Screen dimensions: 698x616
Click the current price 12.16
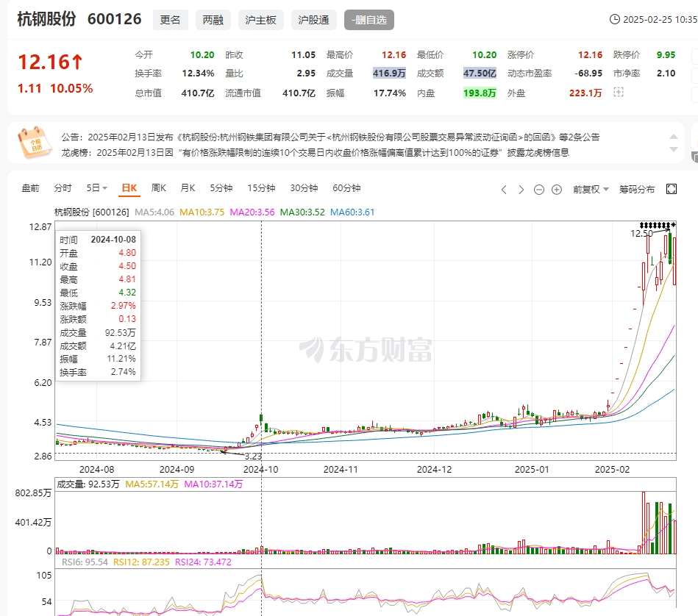point(50,61)
